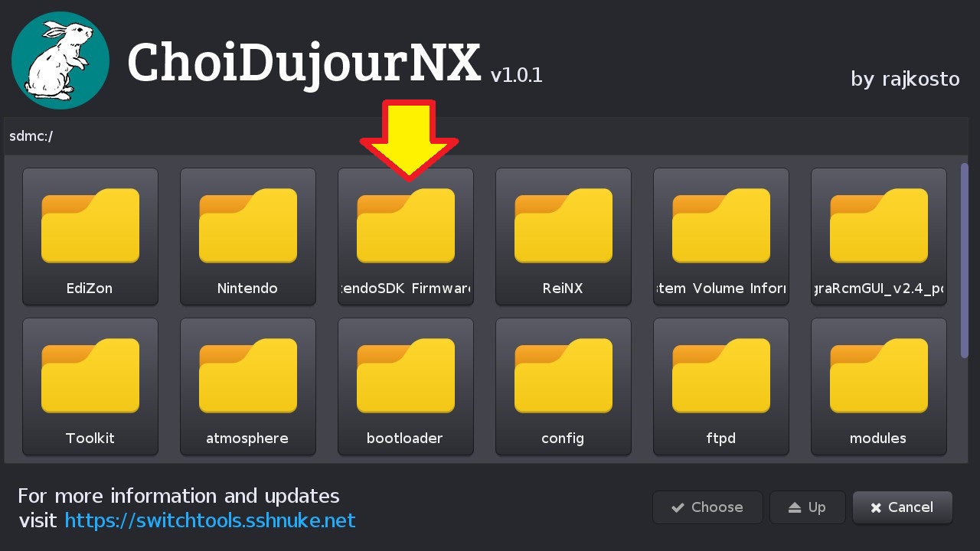This screenshot has height=551, width=980.
Task: Click the file browser vertical scrollbar
Action: click(965, 260)
